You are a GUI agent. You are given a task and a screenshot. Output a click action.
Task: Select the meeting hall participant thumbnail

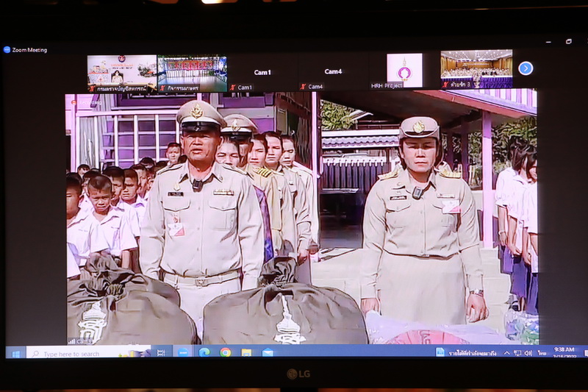[476, 69]
